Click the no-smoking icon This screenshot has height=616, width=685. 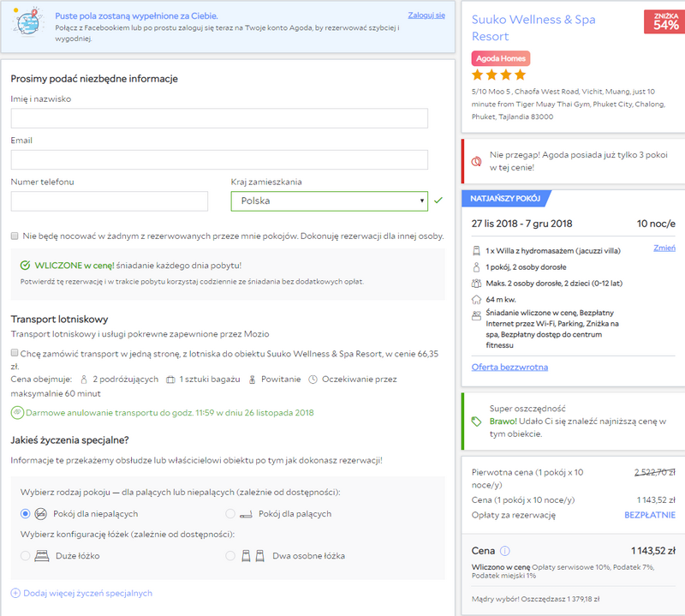point(40,514)
